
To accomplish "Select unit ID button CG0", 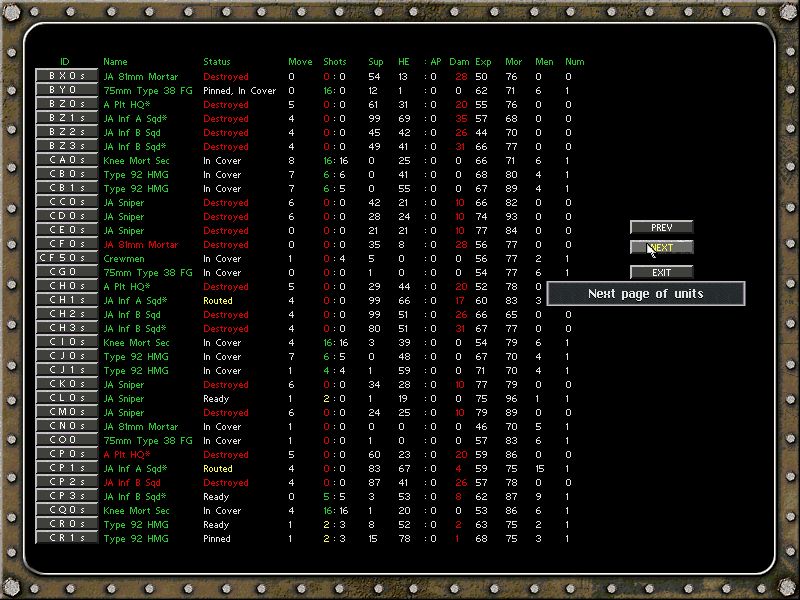I will pyautogui.click(x=66, y=272).
